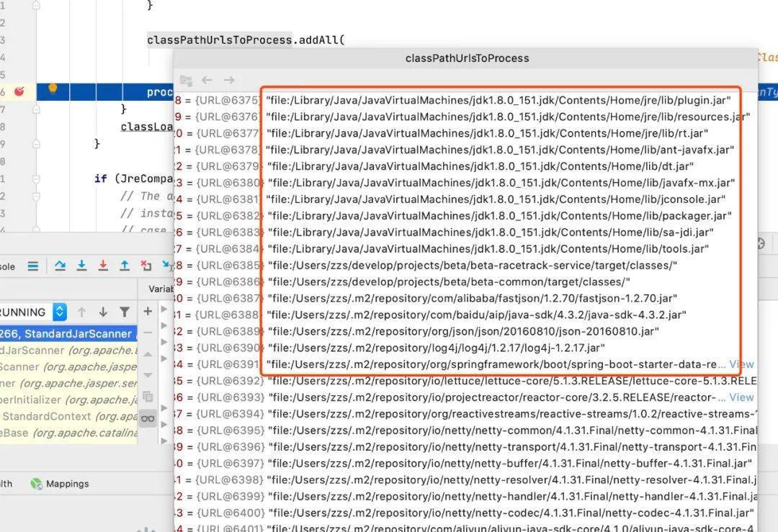Click the classPathUrlsToProcess popup title
The height and width of the screenshot is (532, 778).
click(x=467, y=58)
